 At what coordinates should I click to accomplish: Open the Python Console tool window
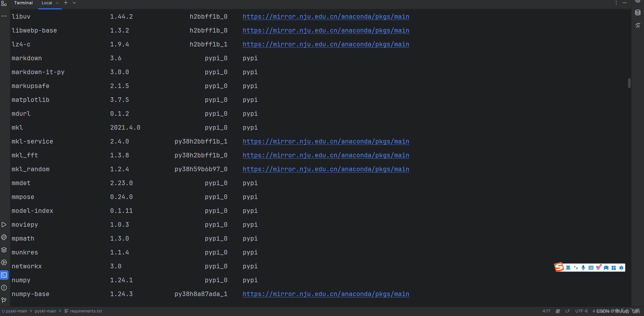point(4,237)
